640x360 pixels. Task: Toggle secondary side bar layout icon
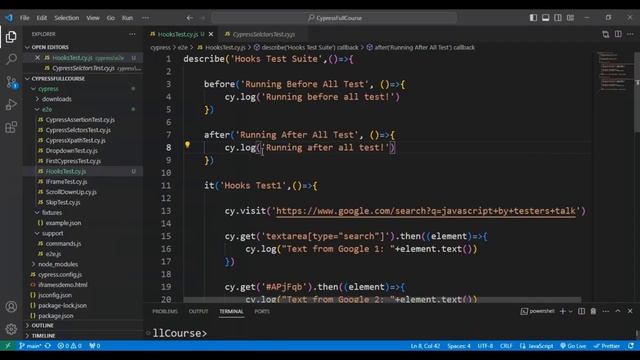(558, 18)
